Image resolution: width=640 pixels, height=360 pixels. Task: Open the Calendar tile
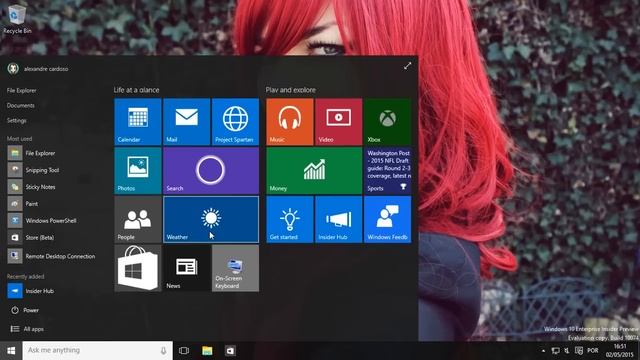click(138, 122)
